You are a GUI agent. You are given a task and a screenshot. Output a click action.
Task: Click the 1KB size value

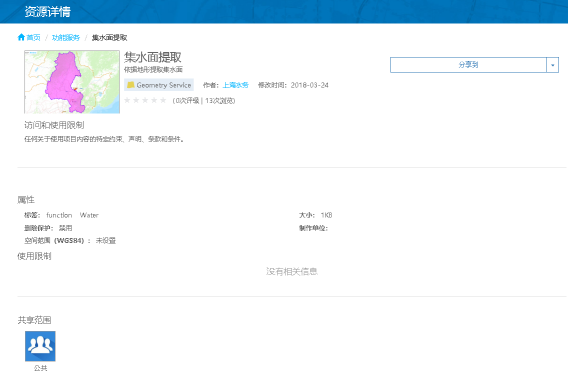pyautogui.click(x=326, y=215)
